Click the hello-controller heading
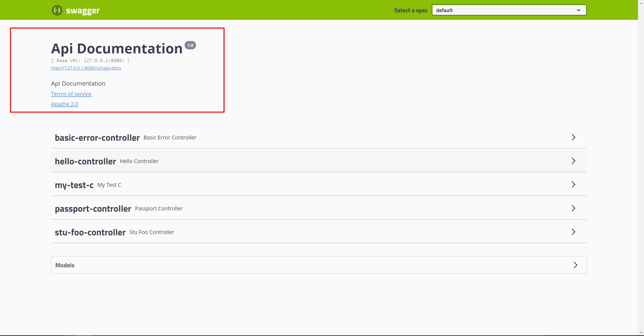 point(85,162)
